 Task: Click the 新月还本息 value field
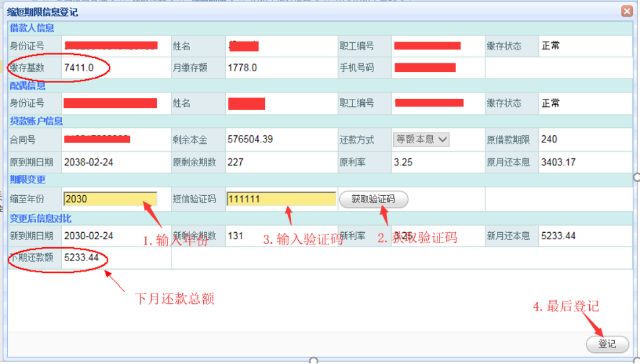558,236
